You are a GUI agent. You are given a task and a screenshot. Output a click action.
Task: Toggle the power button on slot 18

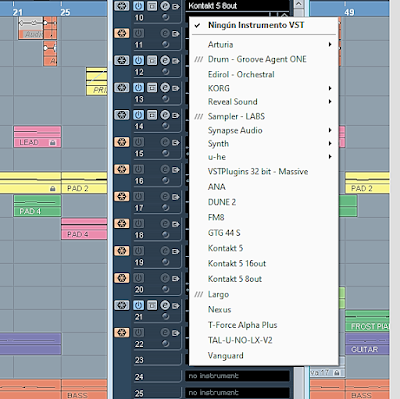point(139,223)
